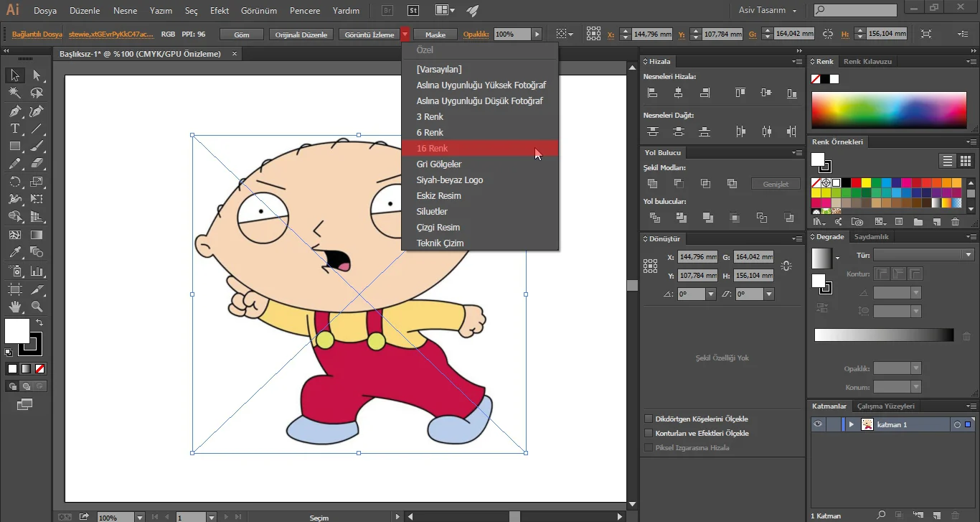The width and height of the screenshot is (980, 522).
Task: Click the Opaklık 100% field
Action: point(512,34)
